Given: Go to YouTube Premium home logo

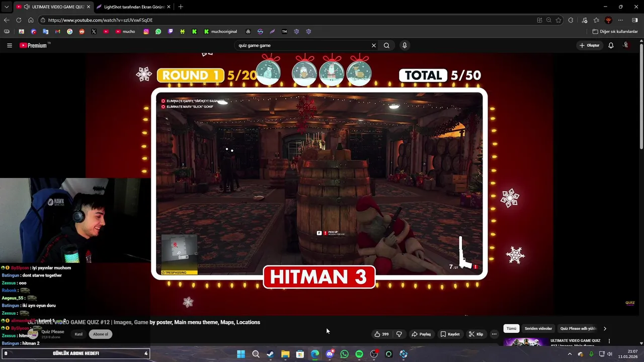Looking at the screenshot, I should (34, 45).
